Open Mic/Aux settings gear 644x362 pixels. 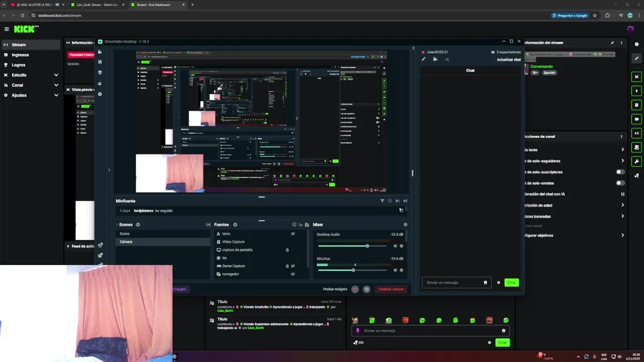pyautogui.click(x=401, y=270)
